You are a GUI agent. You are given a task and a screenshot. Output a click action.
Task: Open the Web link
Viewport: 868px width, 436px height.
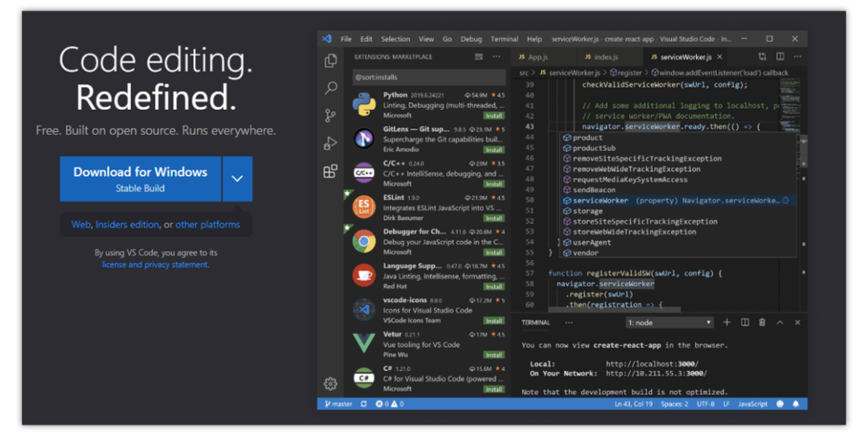tap(81, 225)
